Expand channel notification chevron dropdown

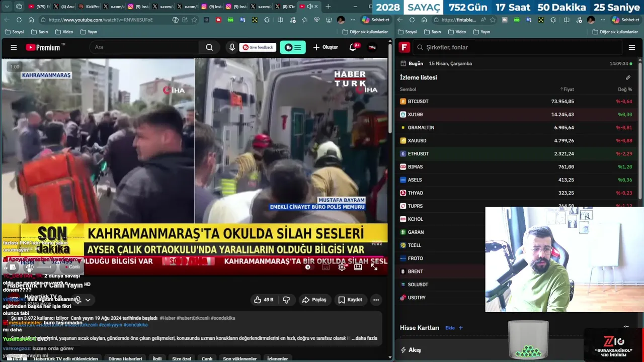click(x=88, y=300)
